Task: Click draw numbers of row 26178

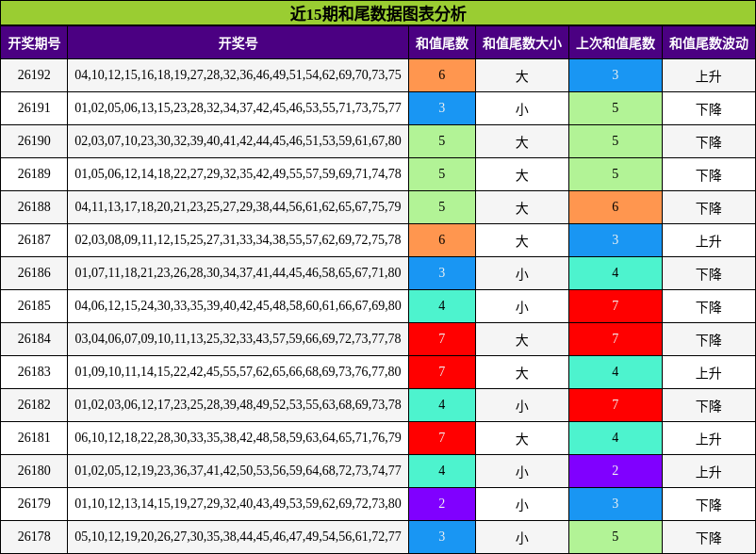Action: 238,537
